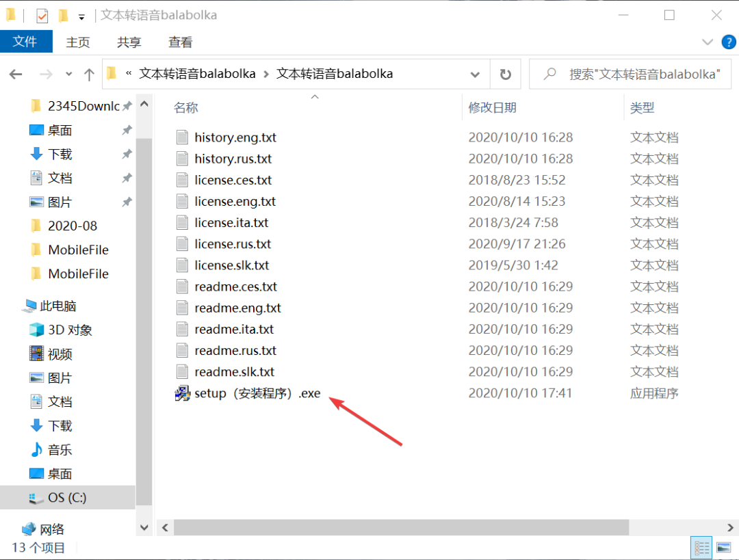Open recent locations dropdown arrow
The image size is (739, 560).
point(69,74)
